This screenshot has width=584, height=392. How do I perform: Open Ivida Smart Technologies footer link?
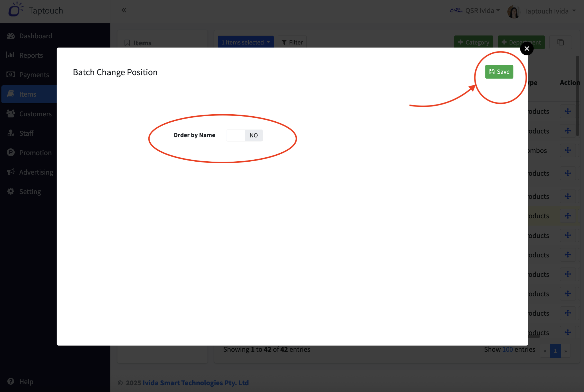point(195,383)
